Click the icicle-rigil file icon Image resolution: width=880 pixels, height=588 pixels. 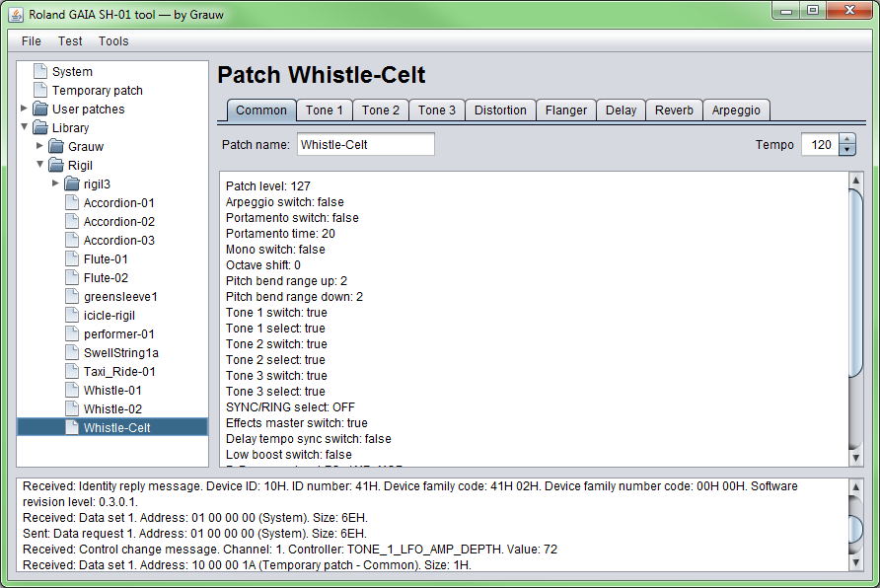click(72, 315)
